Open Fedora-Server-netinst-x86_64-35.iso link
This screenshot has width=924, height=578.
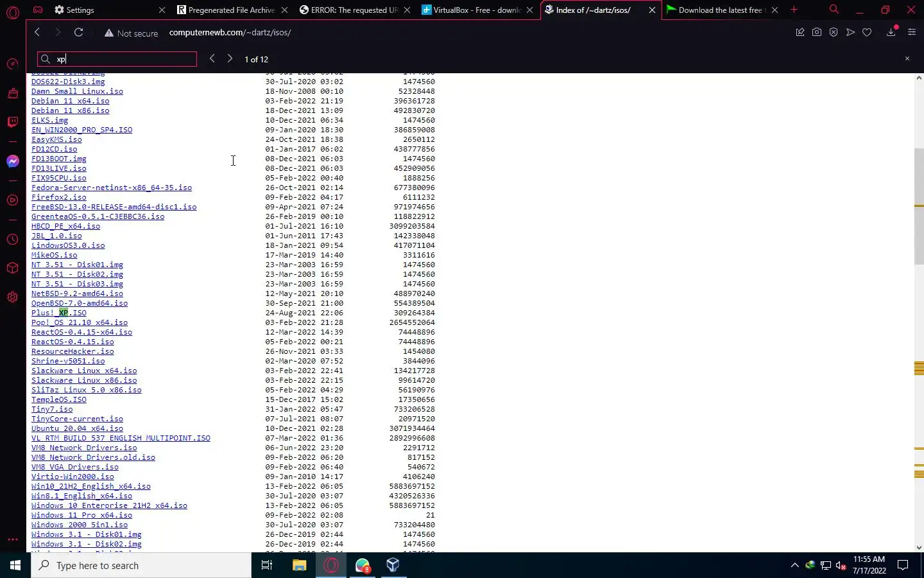pyautogui.click(x=112, y=188)
